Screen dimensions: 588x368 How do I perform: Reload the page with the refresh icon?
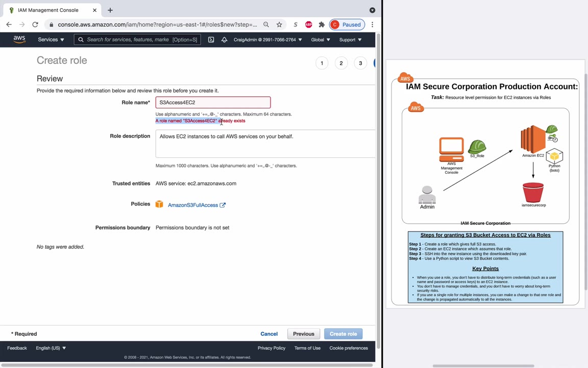tap(35, 25)
